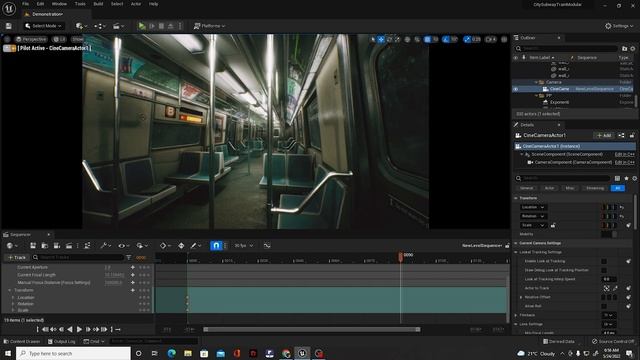Click the Sequencer Play reverse button
The width and height of the screenshot is (640, 360).
point(70,329)
